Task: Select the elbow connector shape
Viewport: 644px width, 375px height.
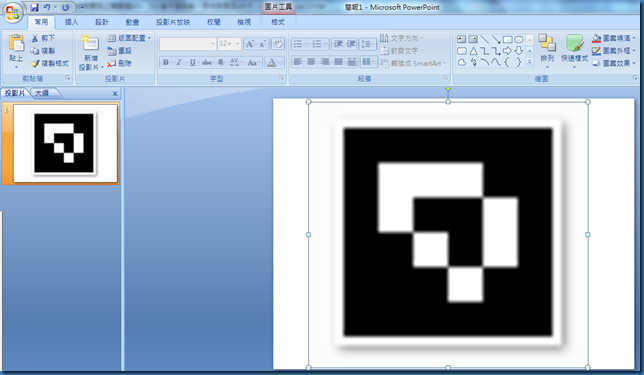Action: (x=485, y=51)
